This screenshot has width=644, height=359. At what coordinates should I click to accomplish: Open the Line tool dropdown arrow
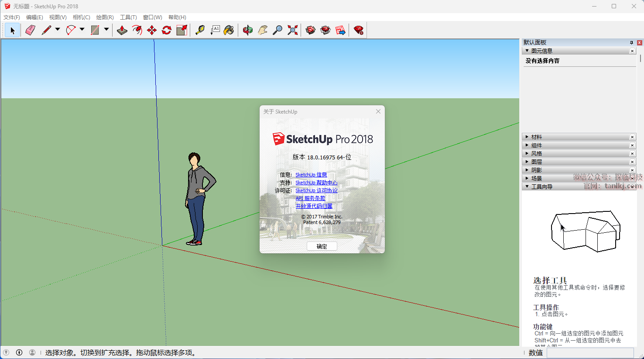58,30
